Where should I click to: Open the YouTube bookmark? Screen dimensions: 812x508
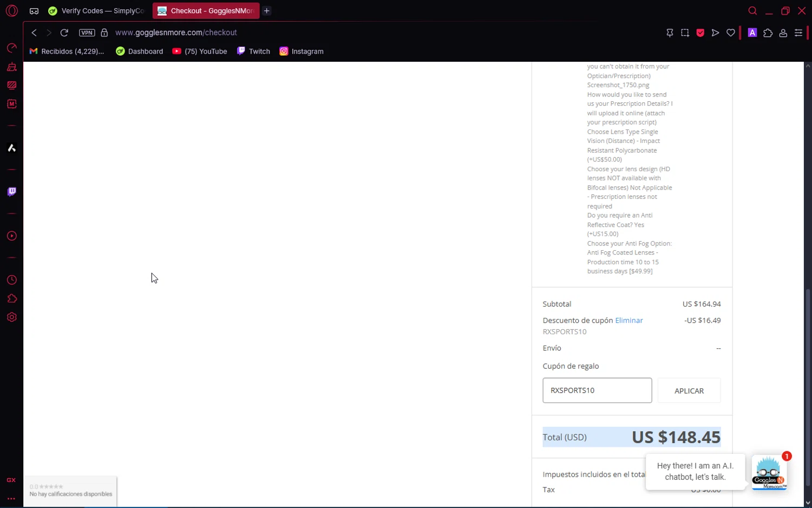[x=200, y=51]
